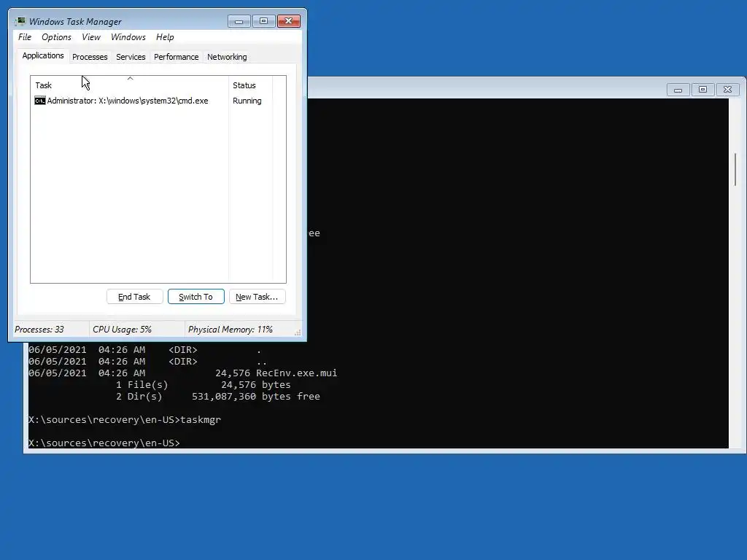Close the command prompt window

727,90
